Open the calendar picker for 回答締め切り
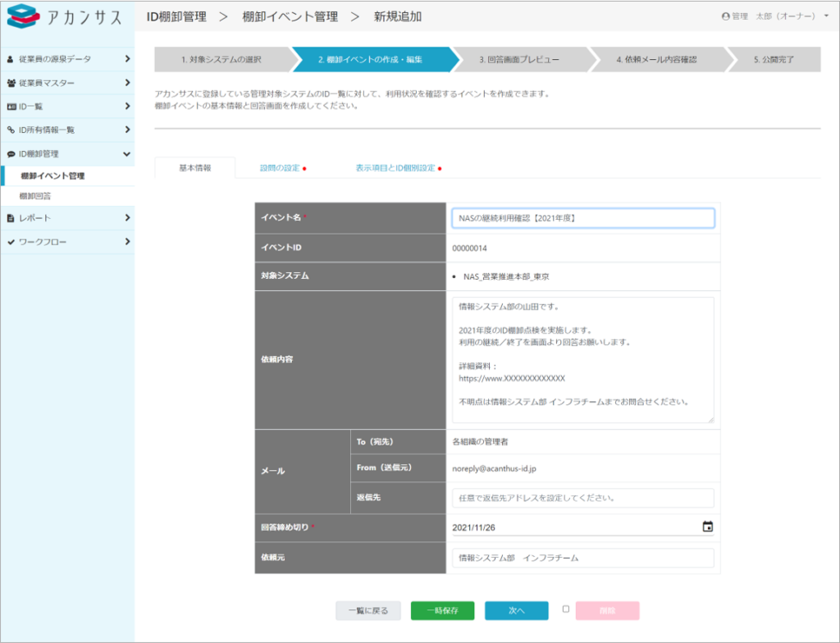 coord(708,527)
